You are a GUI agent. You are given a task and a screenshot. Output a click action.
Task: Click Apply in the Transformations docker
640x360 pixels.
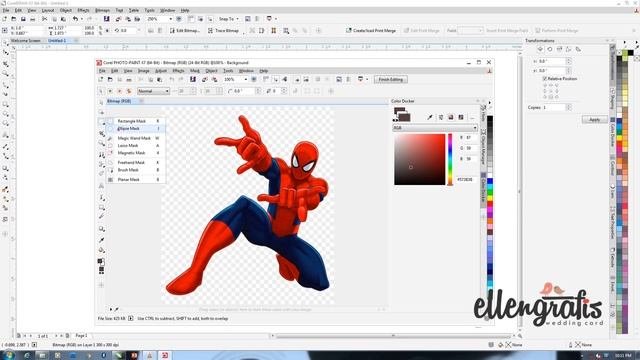(595, 120)
